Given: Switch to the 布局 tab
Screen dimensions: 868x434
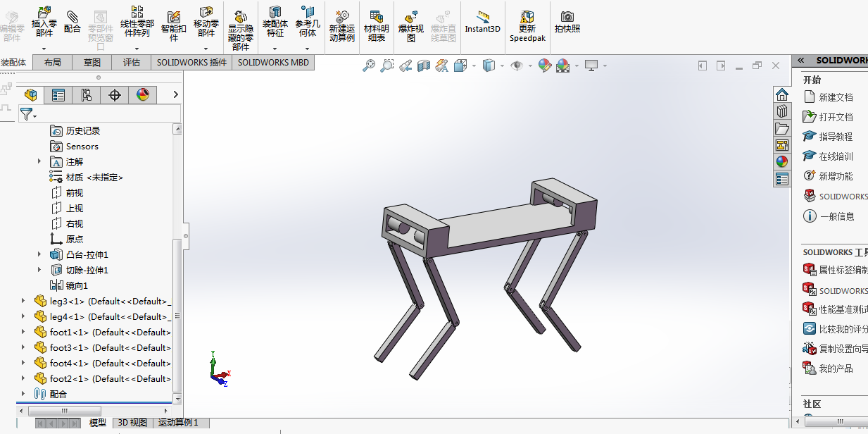Looking at the screenshot, I should tap(53, 62).
